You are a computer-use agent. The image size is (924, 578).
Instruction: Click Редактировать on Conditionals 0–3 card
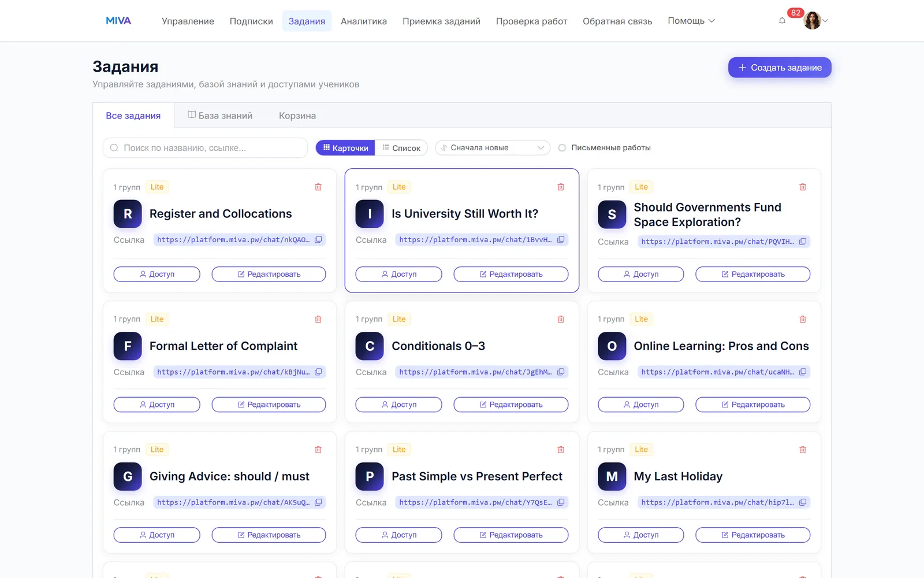(511, 405)
